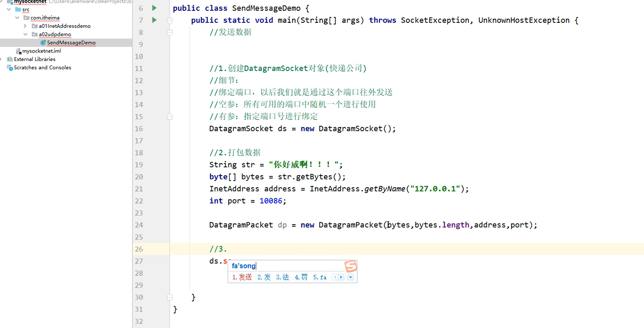Click the Sogou input method logo
This screenshot has width=644, height=328.
(x=351, y=266)
